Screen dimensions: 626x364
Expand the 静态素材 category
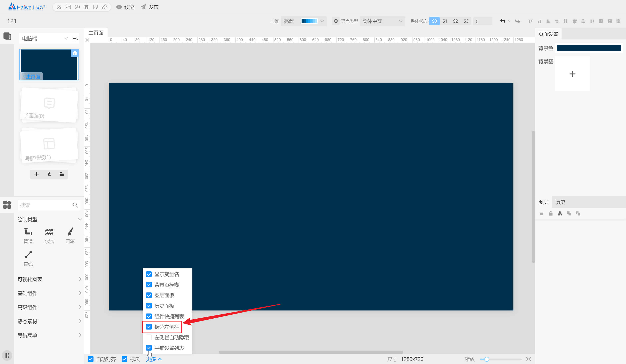point(80,321)
